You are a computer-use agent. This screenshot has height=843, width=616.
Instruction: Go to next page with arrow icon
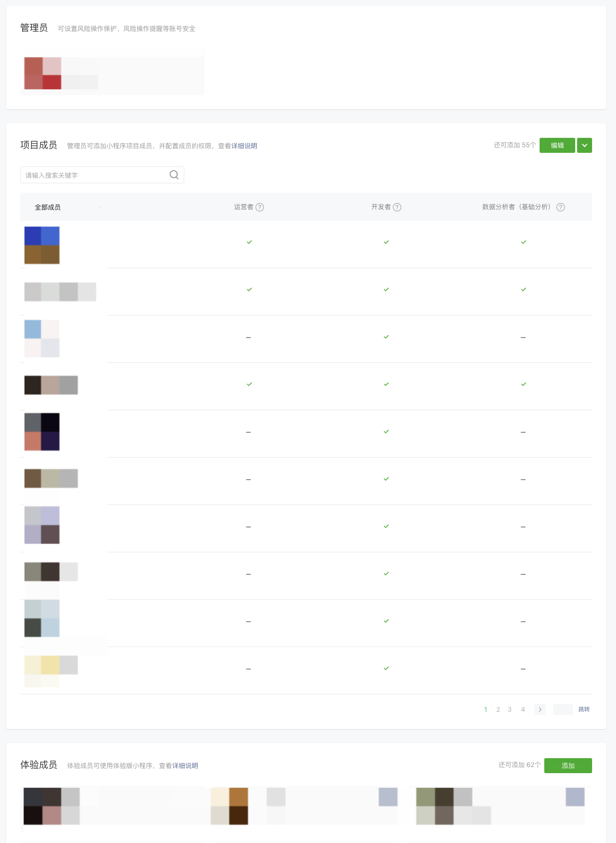(x=540, y=709)
